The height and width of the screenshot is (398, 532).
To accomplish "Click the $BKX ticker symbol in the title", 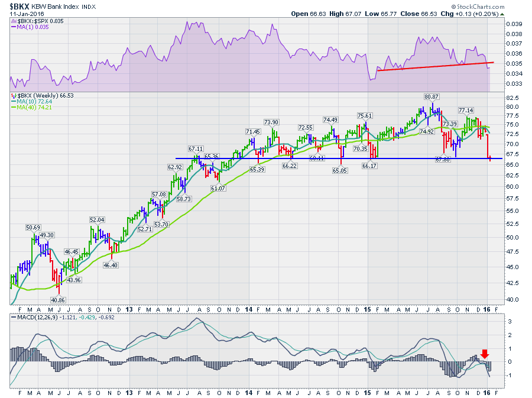I will pos(20,6).
